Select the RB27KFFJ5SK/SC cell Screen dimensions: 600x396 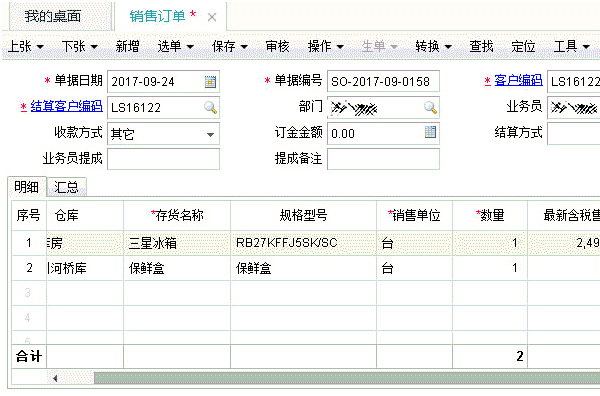pyautogui.click(x=303, y=243)
